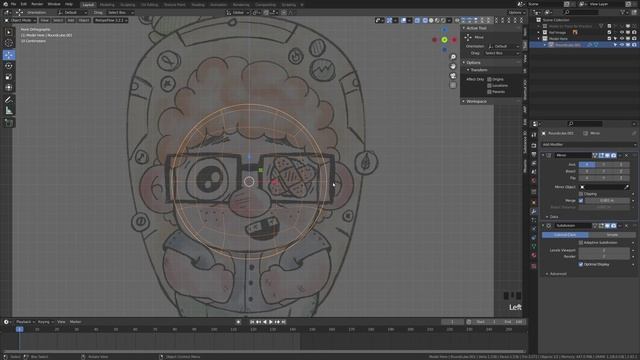The height and width of the screenshot is (360, 640).
Task: Select the Transform tool in the left toolbar
Action: [x=9, y=87]
